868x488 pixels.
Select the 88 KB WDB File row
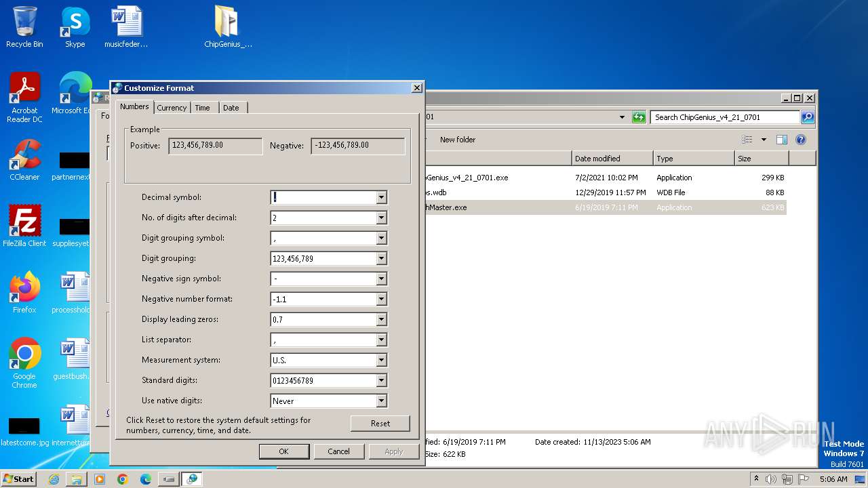[x=606, y=192]
